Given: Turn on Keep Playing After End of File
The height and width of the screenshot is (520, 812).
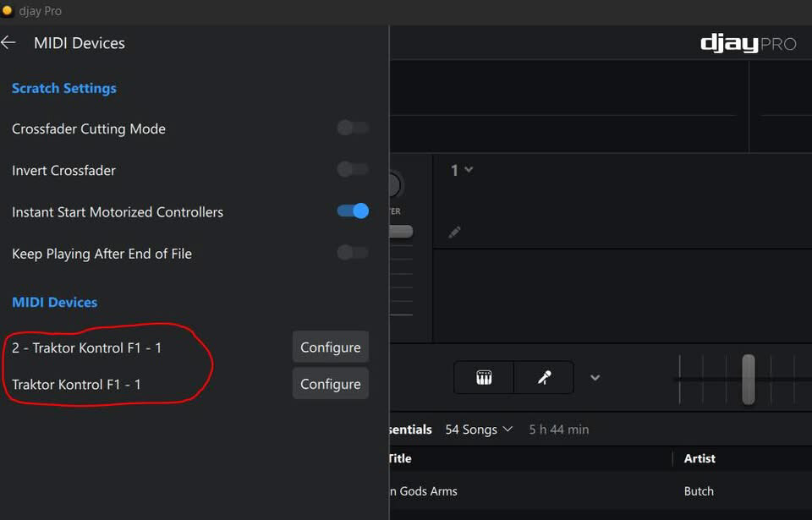Looking at the screenshot, I should 353,253.
